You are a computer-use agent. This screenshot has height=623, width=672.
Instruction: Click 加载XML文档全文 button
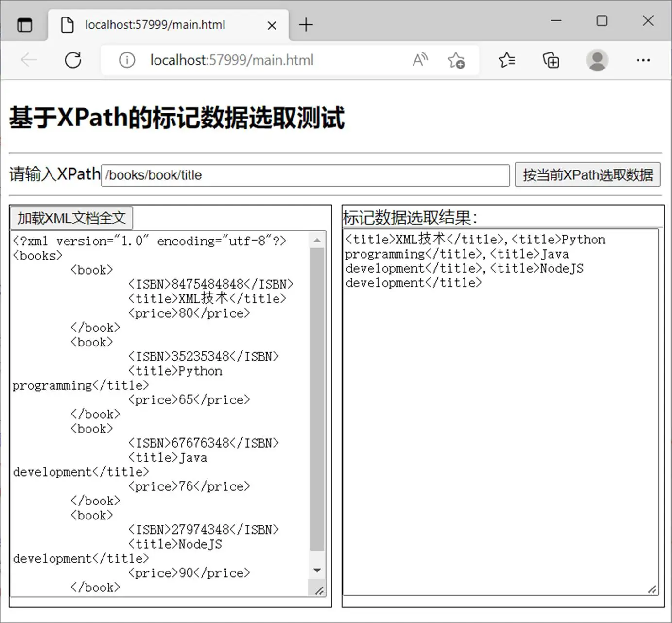click(x=71, y=218)
